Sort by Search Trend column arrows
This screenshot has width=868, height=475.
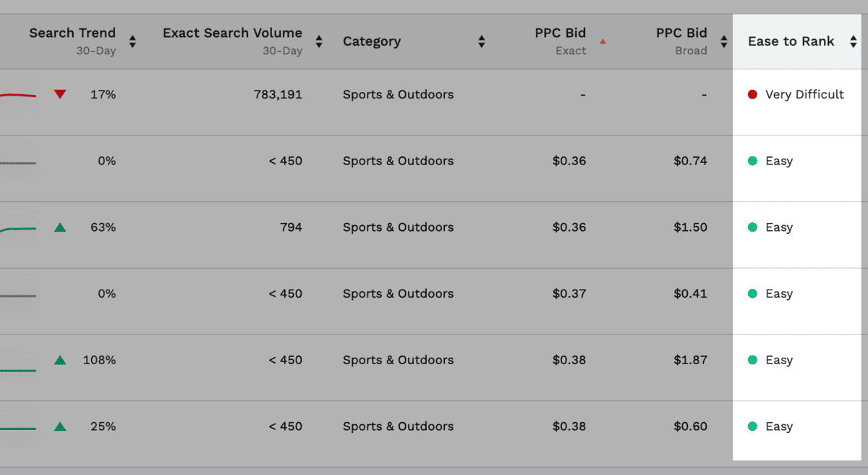click(132, 41)
